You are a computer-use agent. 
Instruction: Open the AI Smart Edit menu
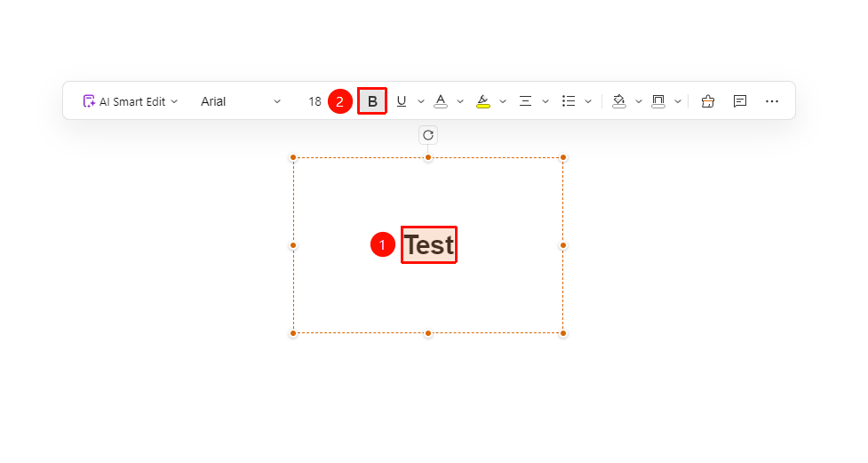point(131,101)
